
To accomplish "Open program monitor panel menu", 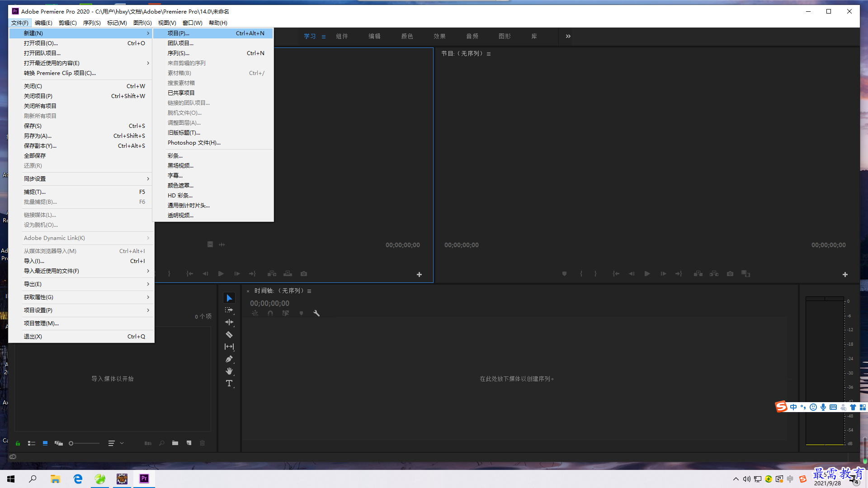I will (489, 54).
